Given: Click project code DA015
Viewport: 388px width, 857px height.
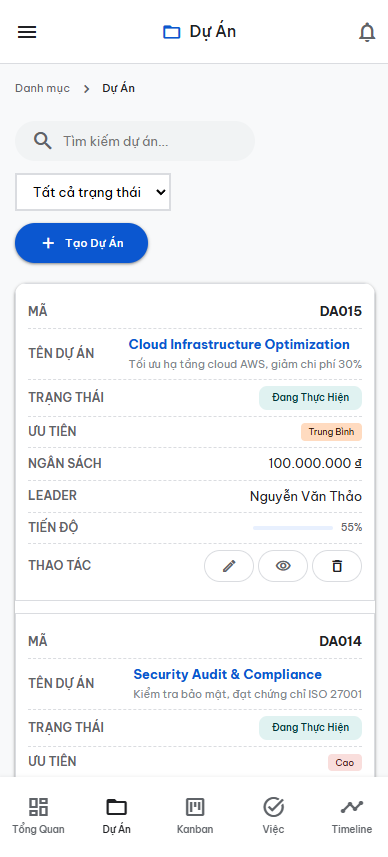Looking at the screenshot, I should click(x=341, y=312).
